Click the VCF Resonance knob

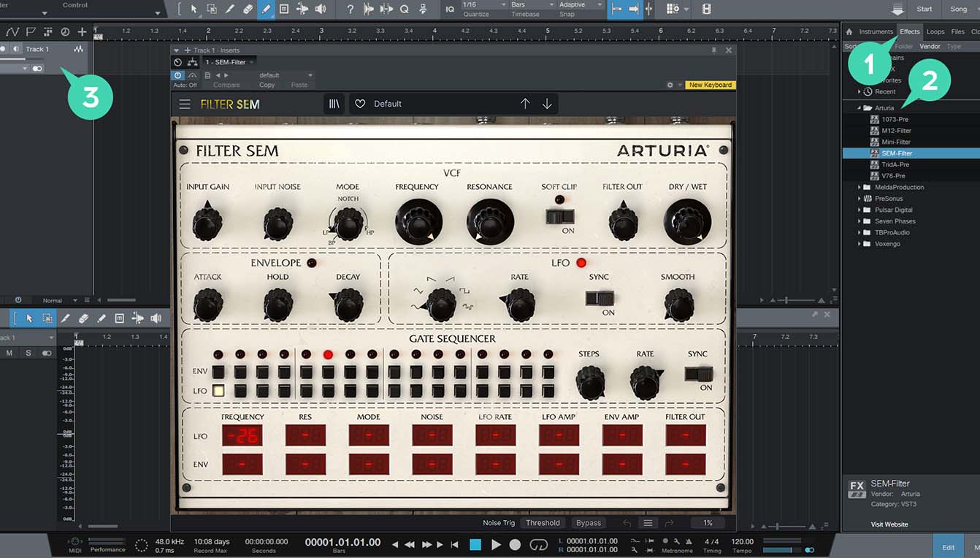click(x=490, y=221)
